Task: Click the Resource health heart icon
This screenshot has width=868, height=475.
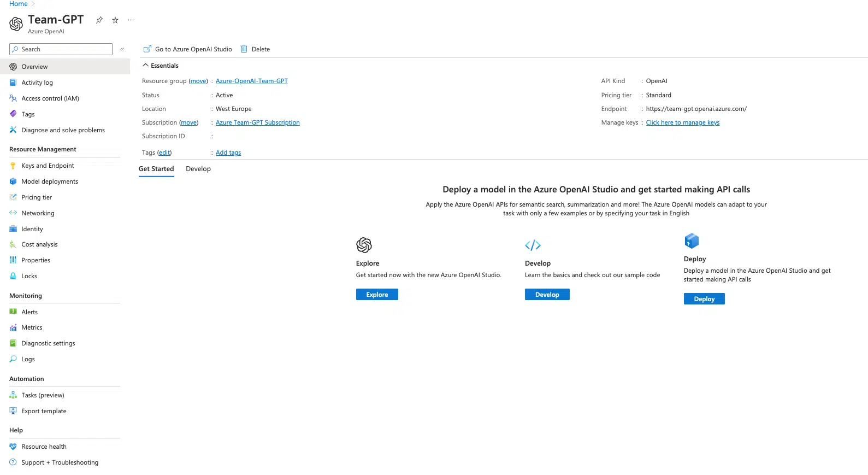Action: tap(13, 447)
